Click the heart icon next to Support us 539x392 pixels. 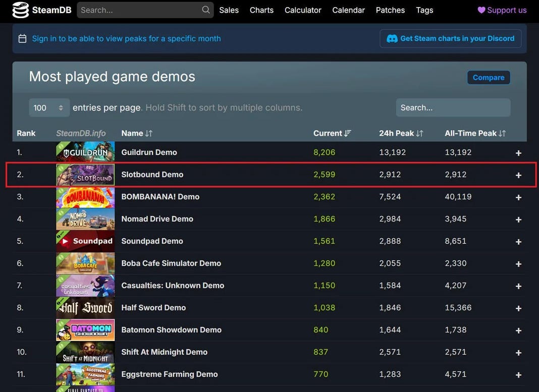[481, 10]
